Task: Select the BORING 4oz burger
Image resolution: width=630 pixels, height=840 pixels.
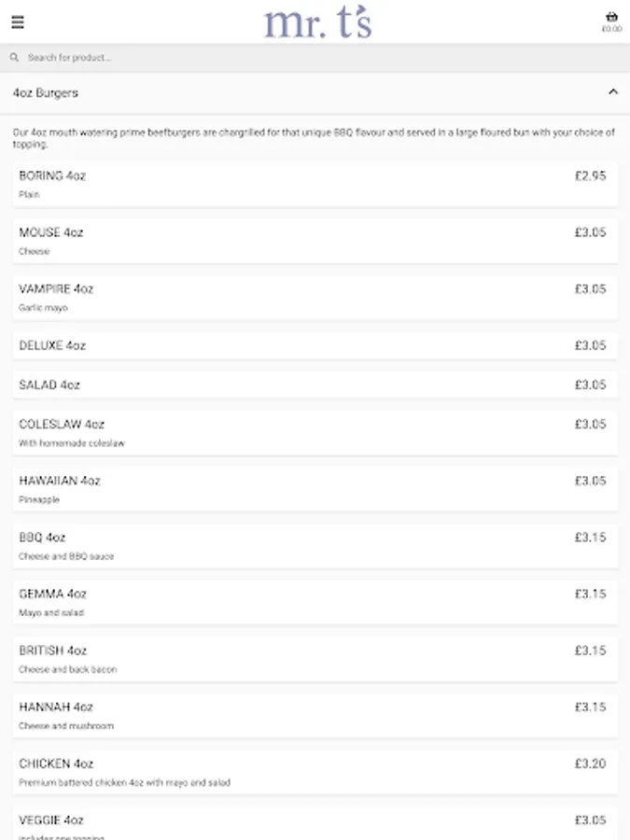Action: click(x=315, y=184)
